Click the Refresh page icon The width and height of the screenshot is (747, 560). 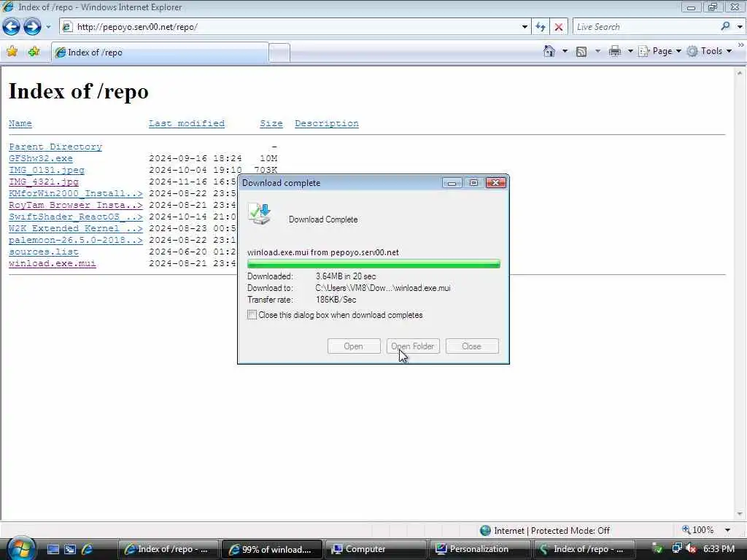click(541, 27)
